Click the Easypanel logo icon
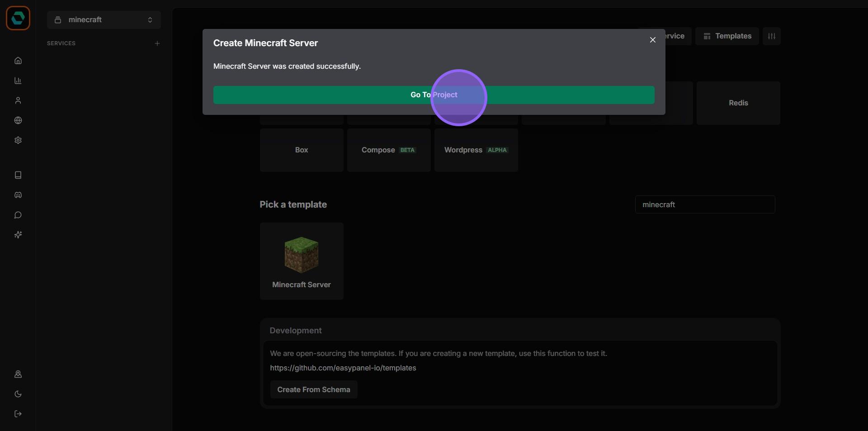868x431 pixels. (x=18, y=18)
